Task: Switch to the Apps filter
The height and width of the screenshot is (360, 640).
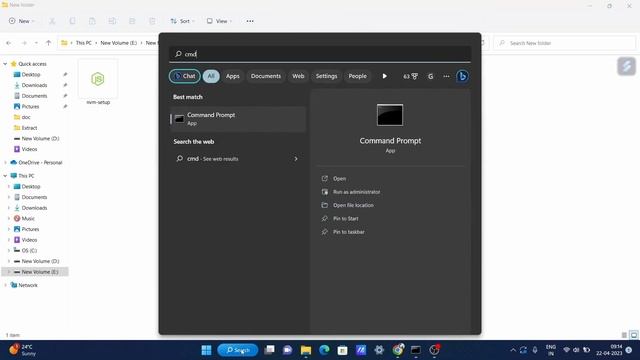Action: pos(233,76)
